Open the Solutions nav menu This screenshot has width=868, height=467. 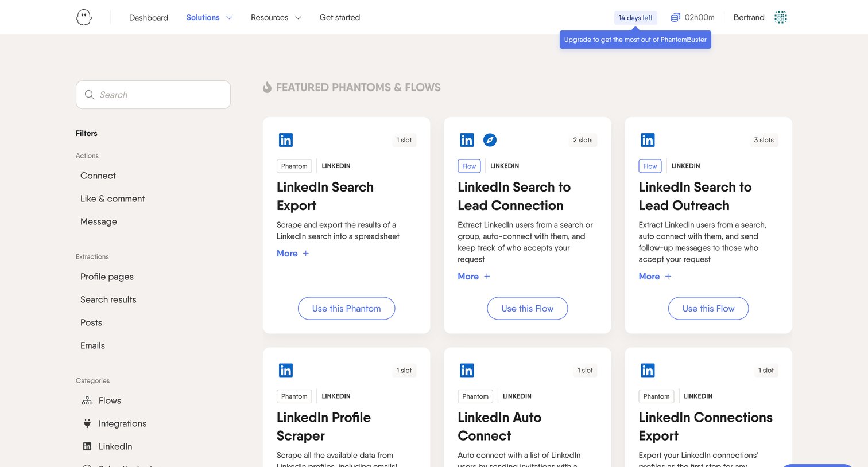tap(203, 18)
